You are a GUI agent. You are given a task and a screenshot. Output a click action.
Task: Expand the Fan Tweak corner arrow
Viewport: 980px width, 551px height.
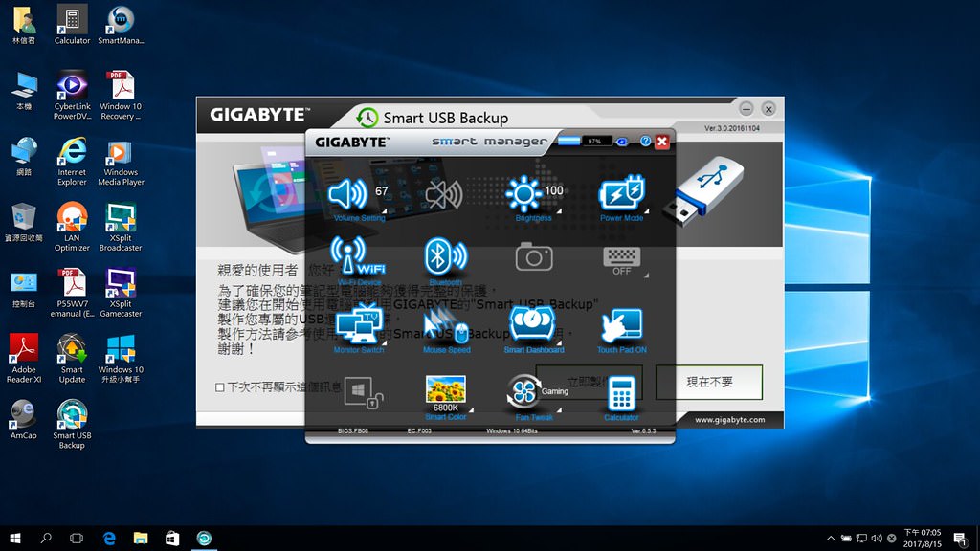click(559, 410)
